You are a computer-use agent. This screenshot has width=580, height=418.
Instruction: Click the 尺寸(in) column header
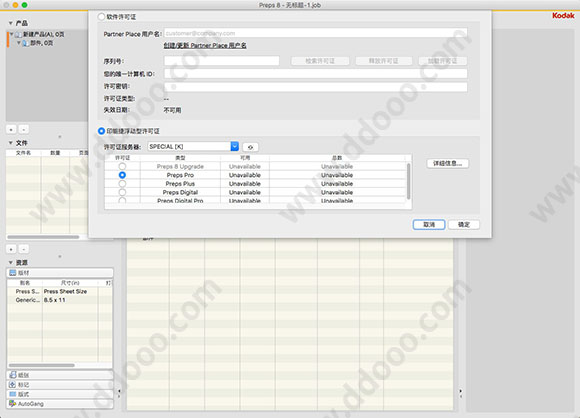pos(70,283)
